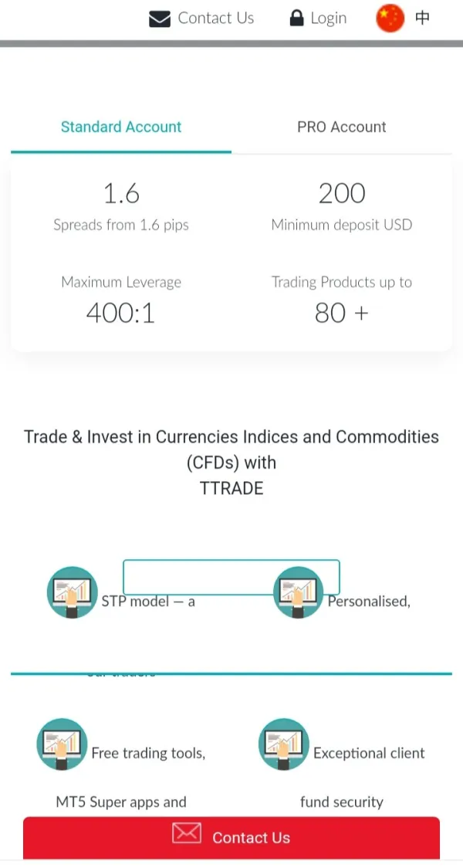
Task: Switch to the Standard Account tab
Action: pyautogui.click(x=121, y=127)
